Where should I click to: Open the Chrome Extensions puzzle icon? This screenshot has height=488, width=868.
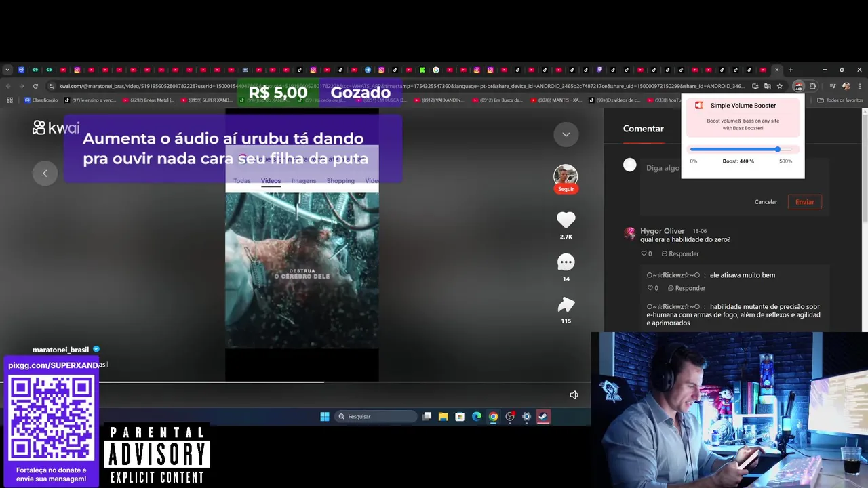[812, 86]
